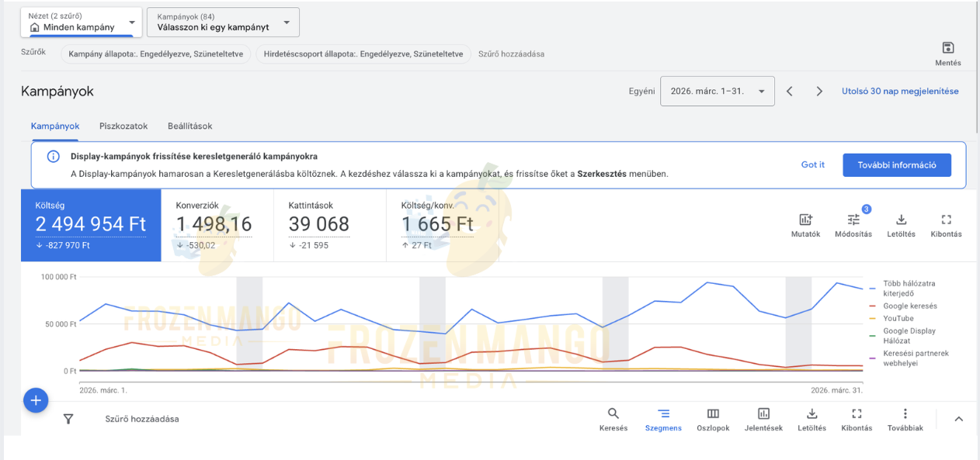Toggle YouTube legend series

[898, 318]
